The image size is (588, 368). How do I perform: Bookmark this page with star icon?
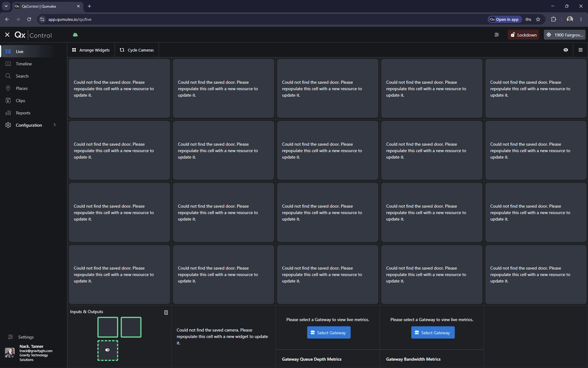(x=538, y=19)
